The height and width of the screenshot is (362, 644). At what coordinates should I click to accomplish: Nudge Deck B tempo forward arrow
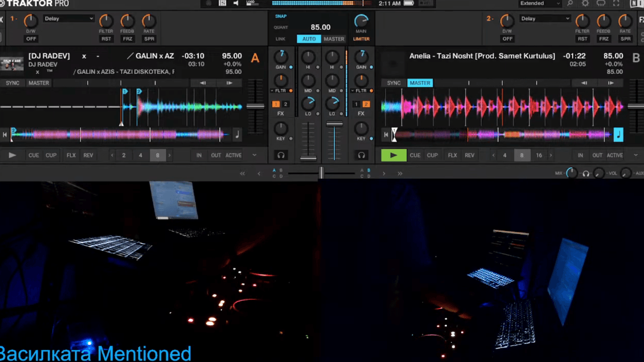point(610,83)
